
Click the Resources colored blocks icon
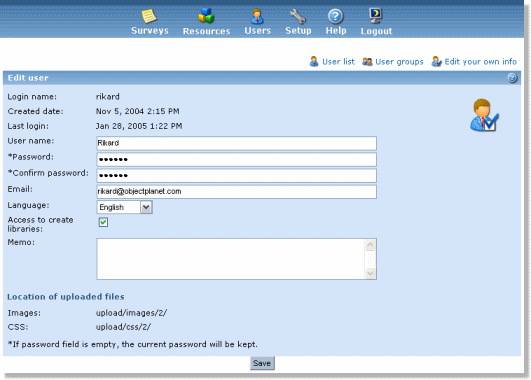click(x=206, y=16)
